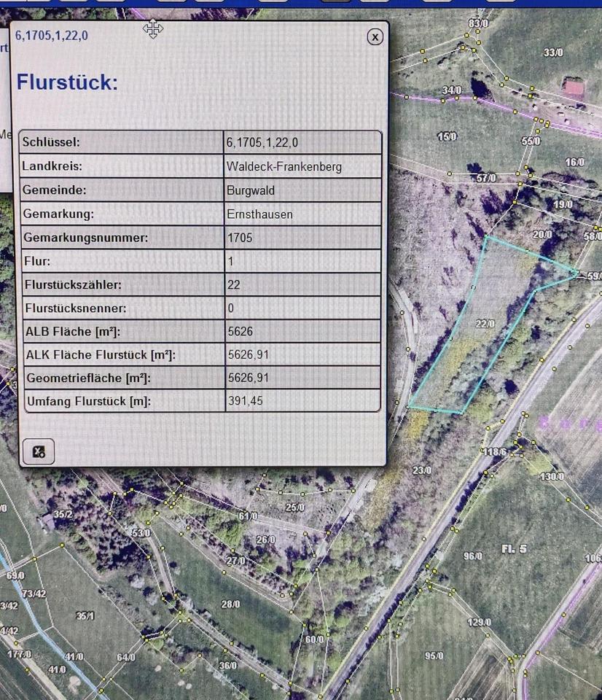602x700 pixels.
Task: Select parcel 23/0 on the map
Action: [422, 470]
